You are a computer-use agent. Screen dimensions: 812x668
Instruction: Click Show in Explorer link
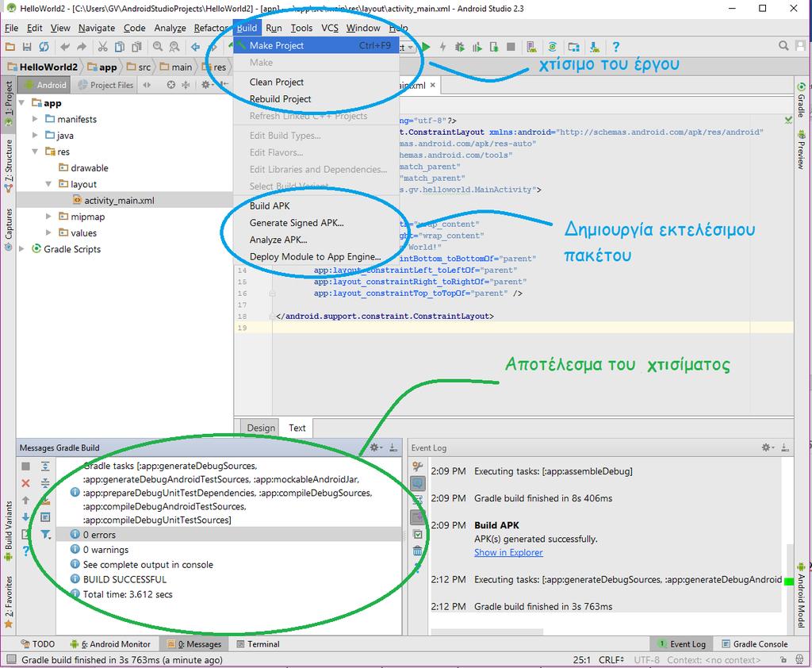508,552
